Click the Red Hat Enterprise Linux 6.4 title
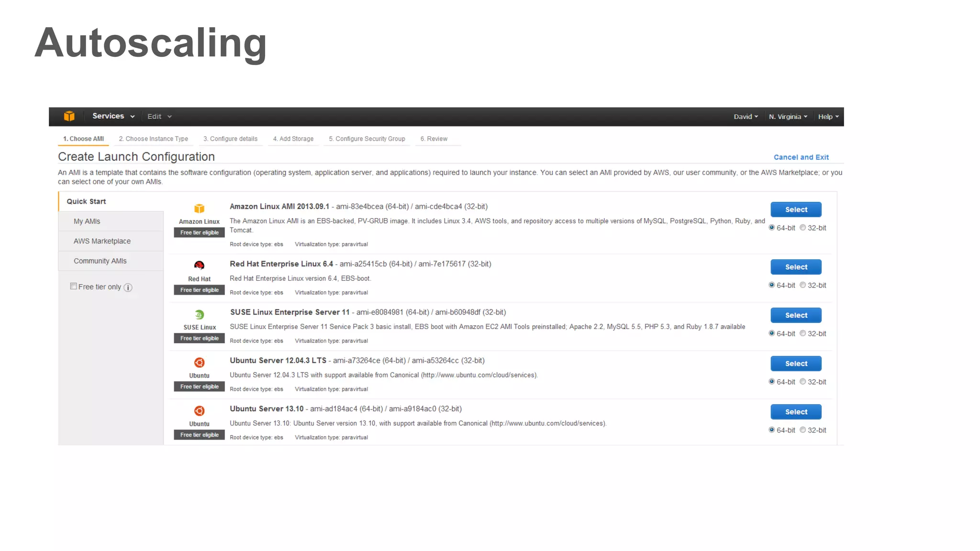The image size is (980, 551). [x=281, y=264]
